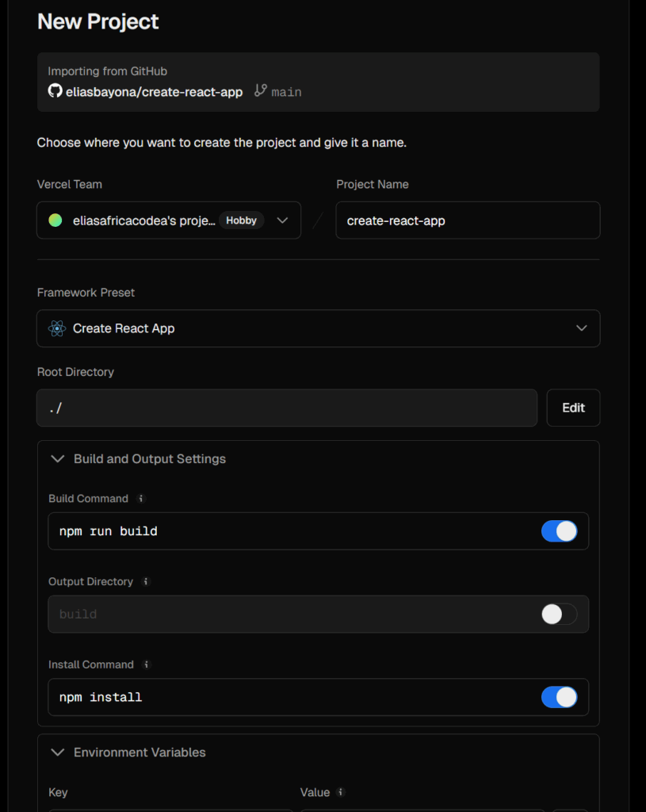The width and height of the screenshot is (646, 812).
Task: Click the Importing from GitHub text
Action: click(107, 71)
